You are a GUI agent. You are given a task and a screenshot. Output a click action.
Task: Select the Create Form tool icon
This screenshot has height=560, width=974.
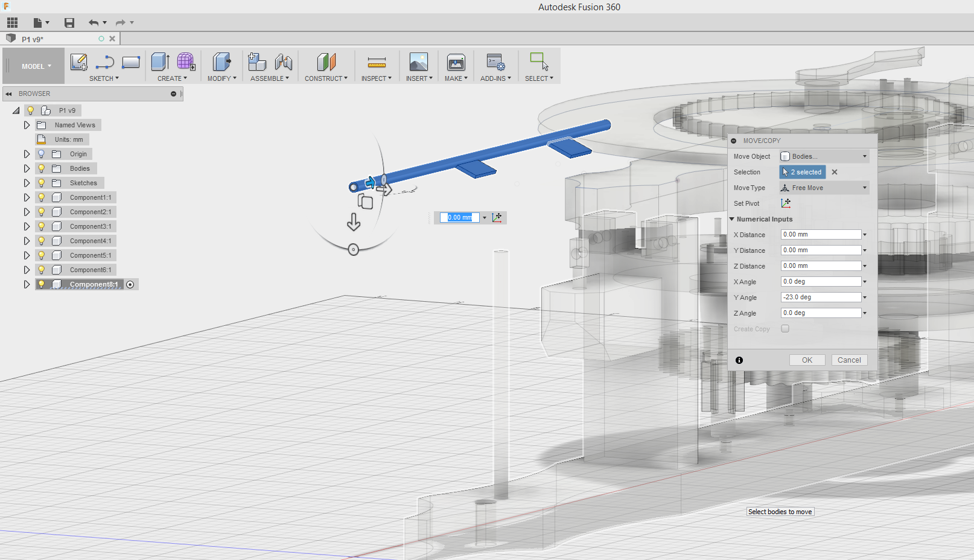click(x=186, y=62)
